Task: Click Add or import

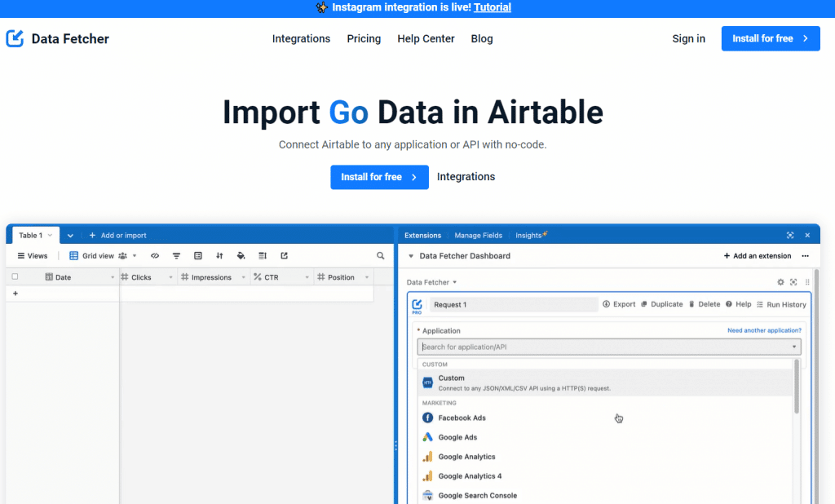Action: [x=117, y=236]
